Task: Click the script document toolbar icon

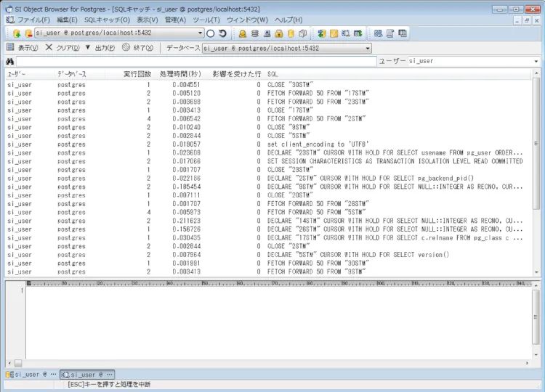Action: pyautogui.click(x=390, y=33)
